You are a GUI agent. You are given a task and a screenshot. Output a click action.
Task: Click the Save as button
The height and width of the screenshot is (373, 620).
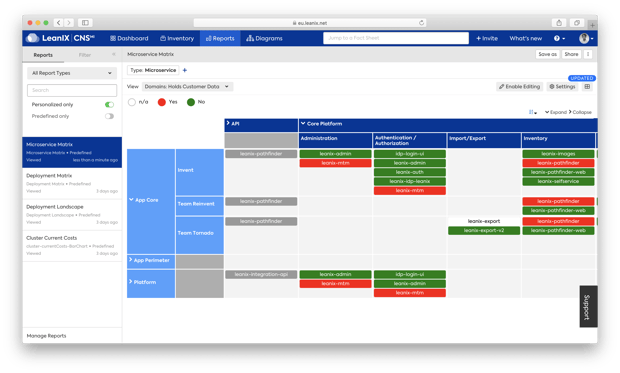pyautogui.click(x=547, y=54)
